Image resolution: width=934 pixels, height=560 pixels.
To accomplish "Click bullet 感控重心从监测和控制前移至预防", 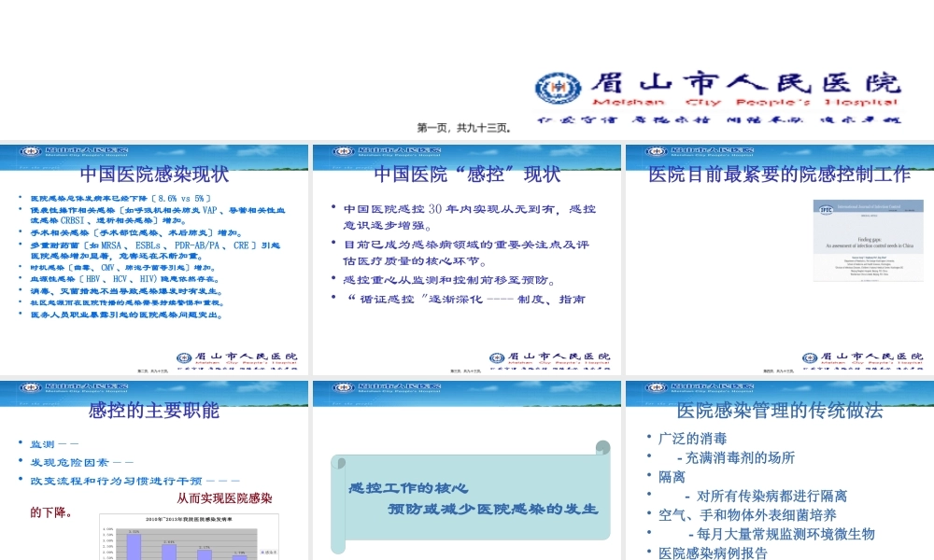I will pos(449,280).
